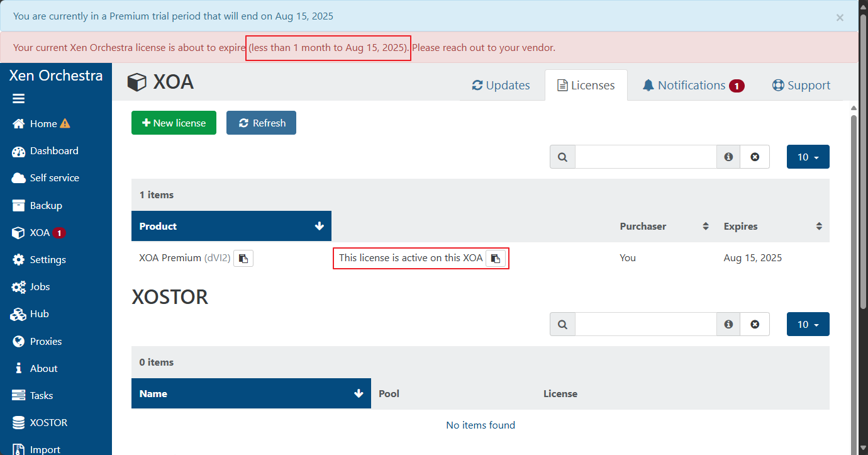Focus the XOA licenses filter field
868x455 pixels.
click(645, 157)
